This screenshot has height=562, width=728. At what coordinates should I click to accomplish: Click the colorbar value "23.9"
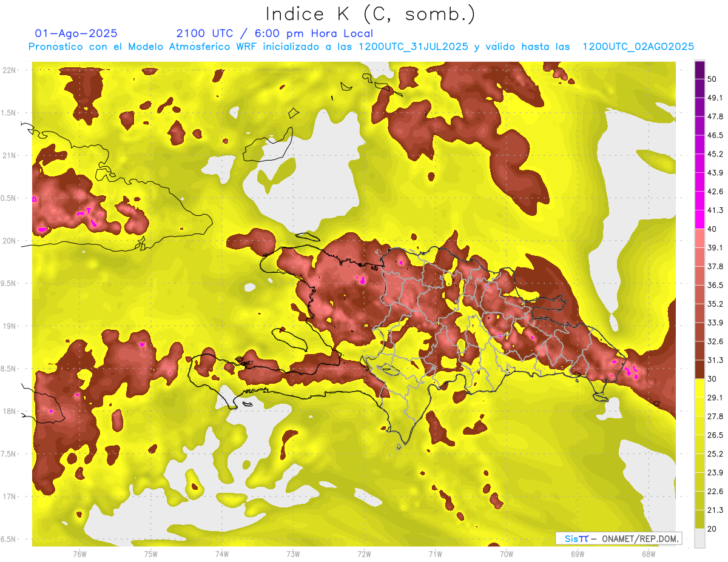click(715, 472)
